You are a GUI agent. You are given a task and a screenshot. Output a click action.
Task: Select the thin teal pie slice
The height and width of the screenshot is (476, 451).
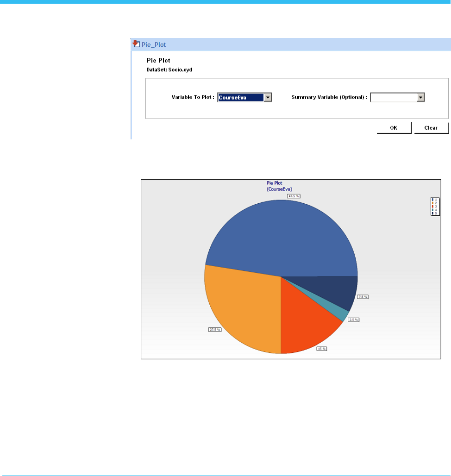click(x=337, y=309)
